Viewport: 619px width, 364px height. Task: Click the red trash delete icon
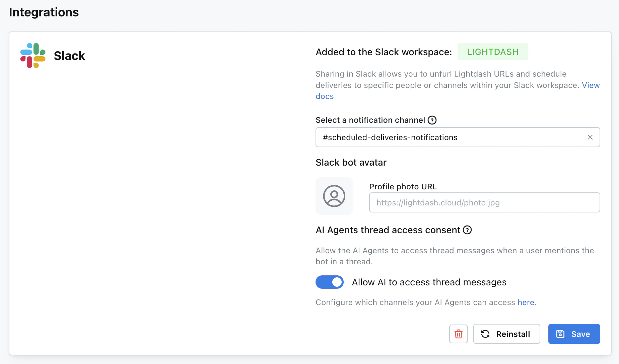click(458, 334)
